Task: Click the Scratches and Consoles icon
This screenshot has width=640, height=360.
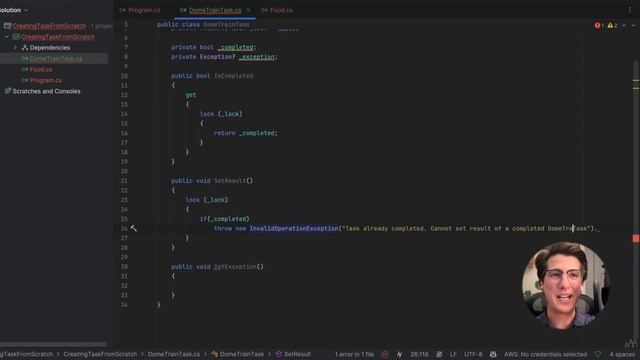Action: point(7,91)
